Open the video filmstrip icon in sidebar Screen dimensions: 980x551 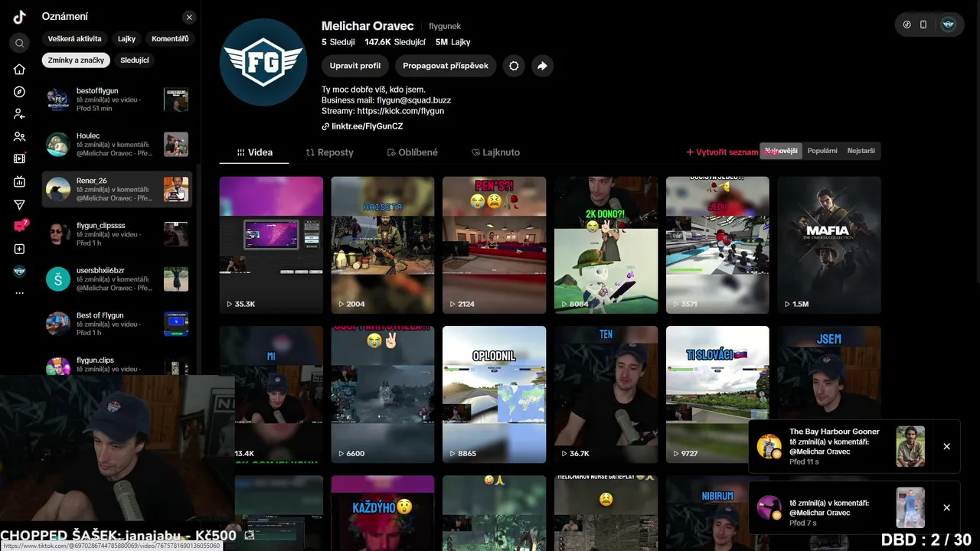[20, 159]
